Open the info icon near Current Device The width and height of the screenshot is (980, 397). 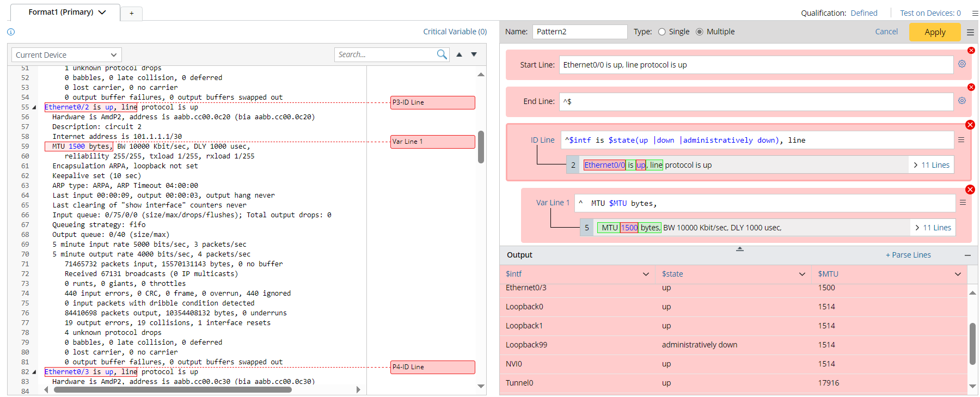[x=11, y=32]
